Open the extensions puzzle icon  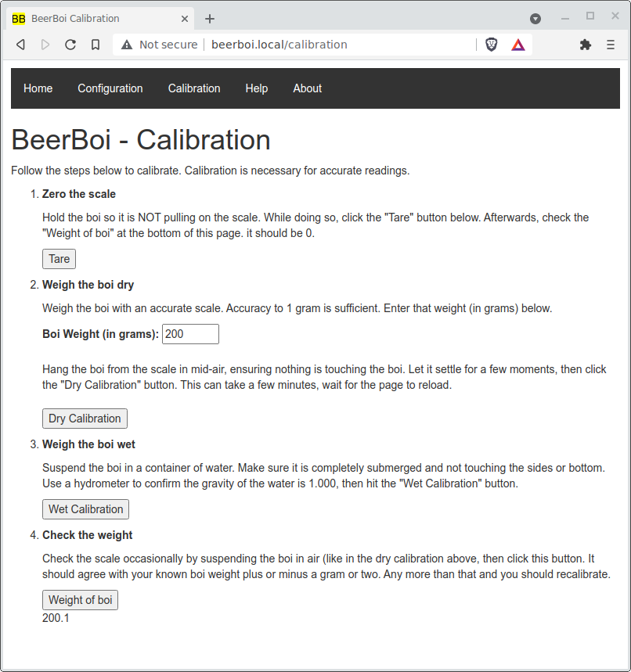(586, 45)
